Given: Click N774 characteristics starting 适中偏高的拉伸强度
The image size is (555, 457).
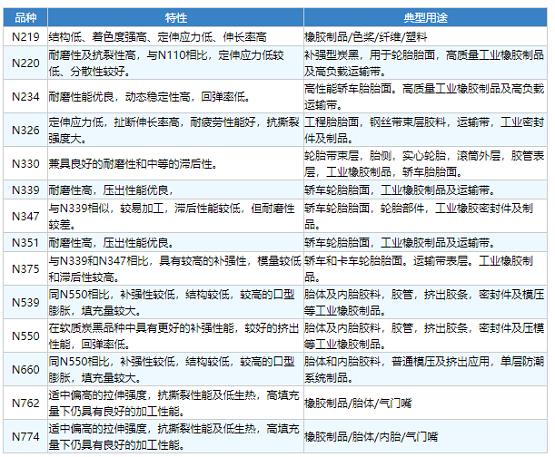Looking at the screenshot, I should [174, 436].
